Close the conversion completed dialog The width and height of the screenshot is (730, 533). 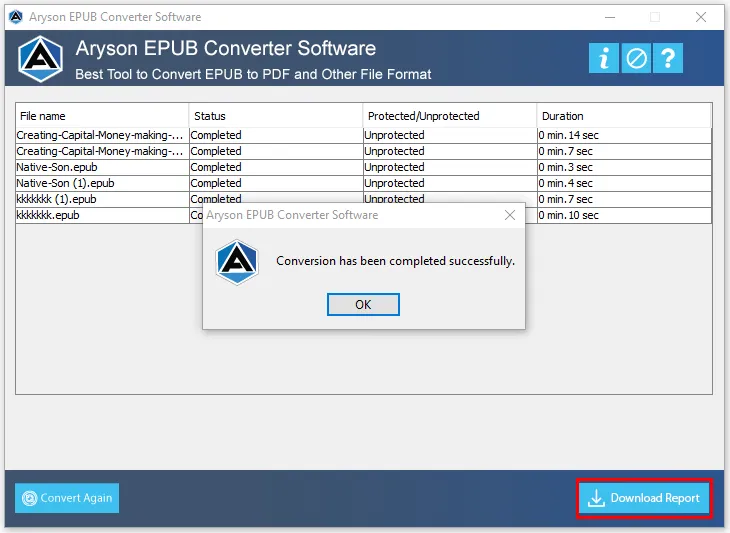510,215
